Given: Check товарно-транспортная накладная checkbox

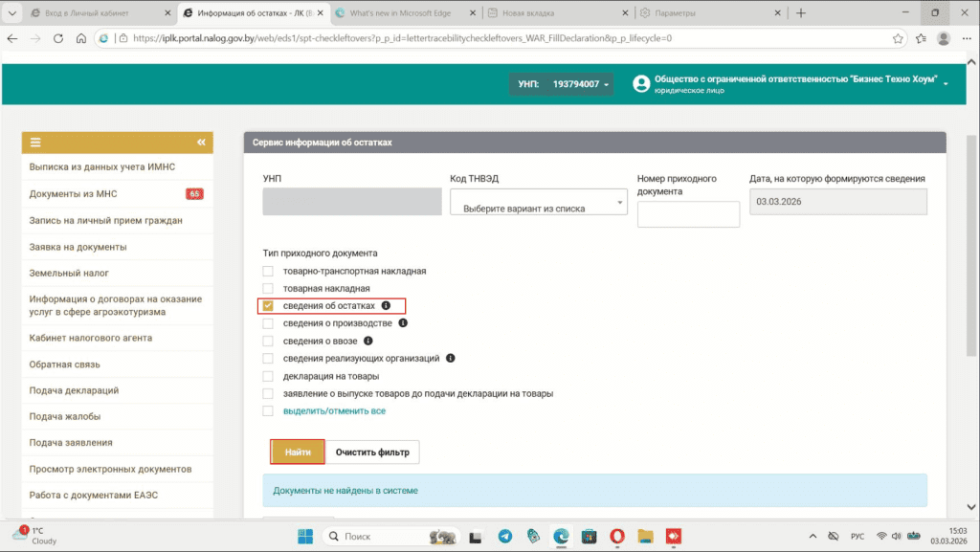Looking at the screenshot, I should coord(268,271).
